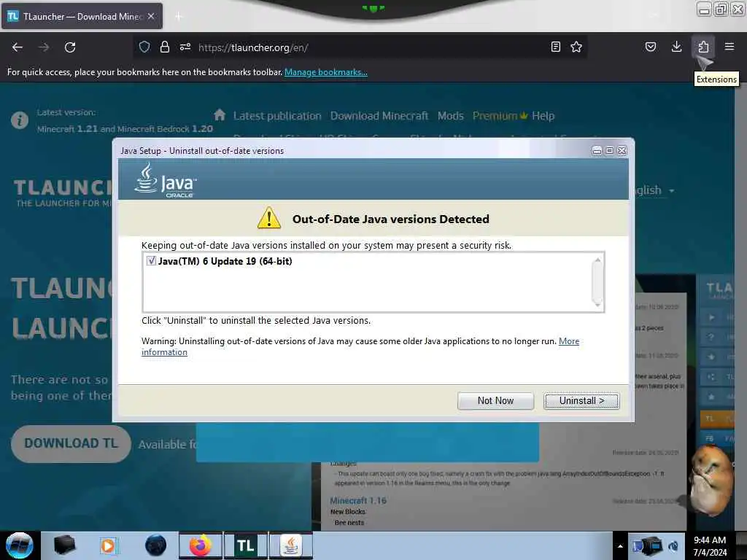The image size is (747, 560).
Task: Maximize the Java Setup dialog
Action: pos(609,150)
